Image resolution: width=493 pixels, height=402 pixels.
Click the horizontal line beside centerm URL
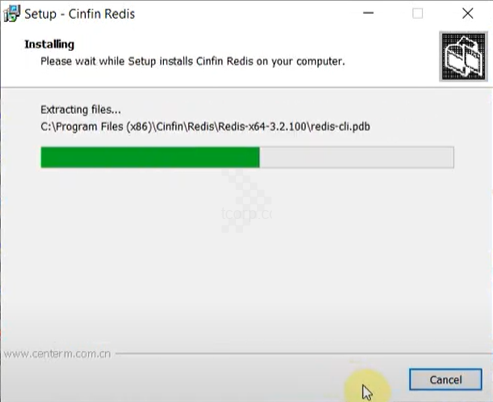[303, 353]
